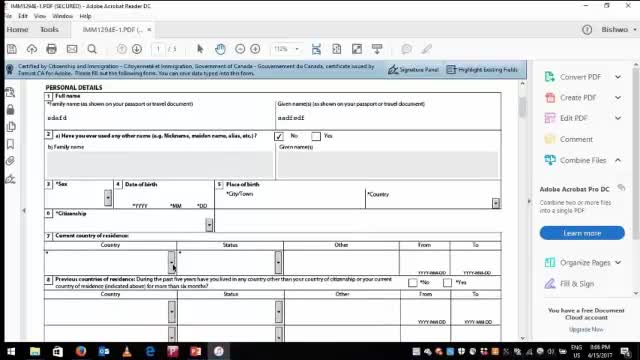Check No for previous countries of residence

pos(413,283)
